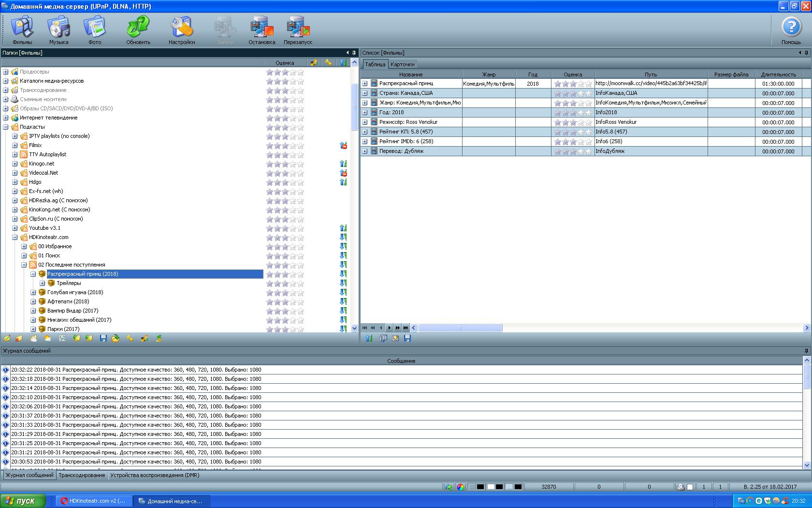
Task: Click the Windows пуск (Start) button
Action: (23, 501)
